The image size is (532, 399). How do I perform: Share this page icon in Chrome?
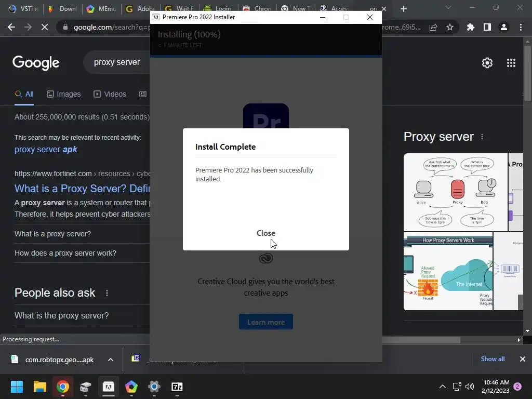coord(433,27)
